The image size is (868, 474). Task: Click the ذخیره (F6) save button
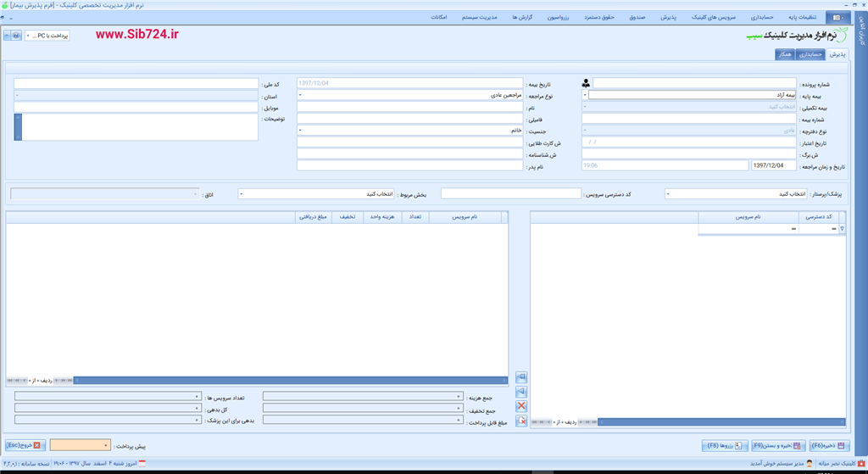pyautogui.click(x=828, y=445)
